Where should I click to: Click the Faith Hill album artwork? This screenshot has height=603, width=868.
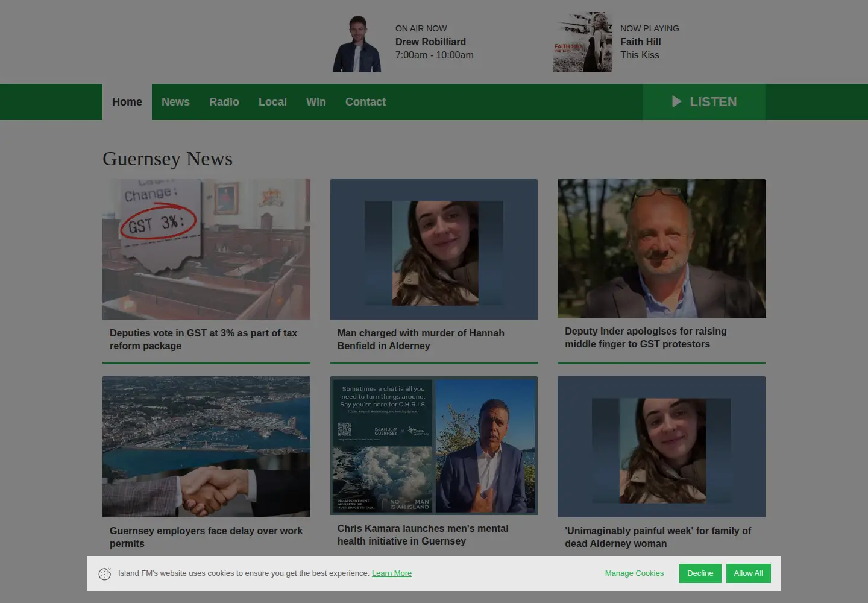582,42
